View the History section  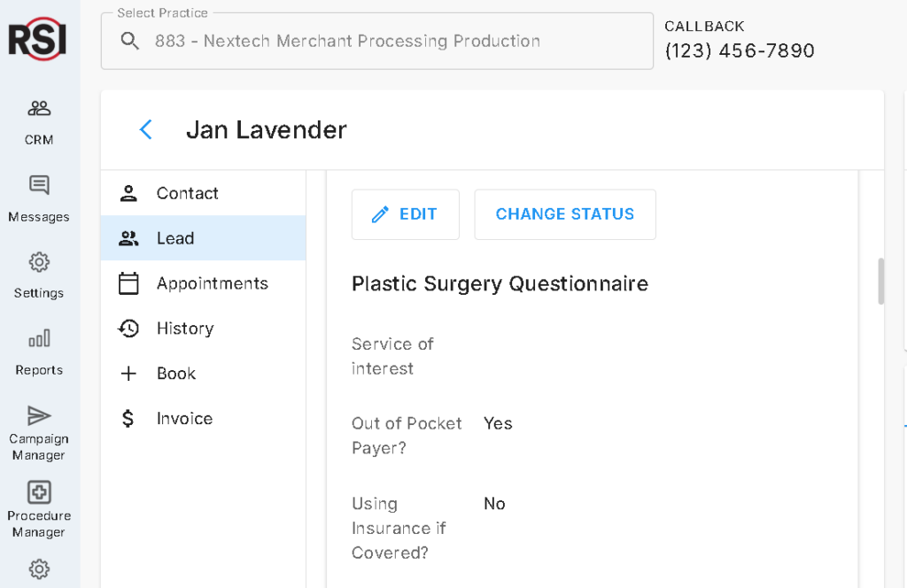click(203, 329)
